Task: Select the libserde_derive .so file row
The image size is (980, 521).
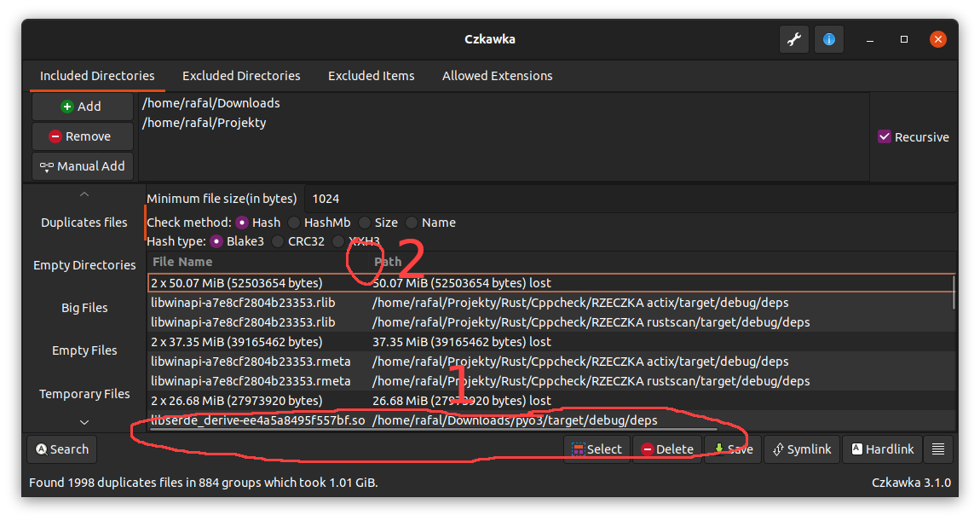Action: click(x=550, y=420)
